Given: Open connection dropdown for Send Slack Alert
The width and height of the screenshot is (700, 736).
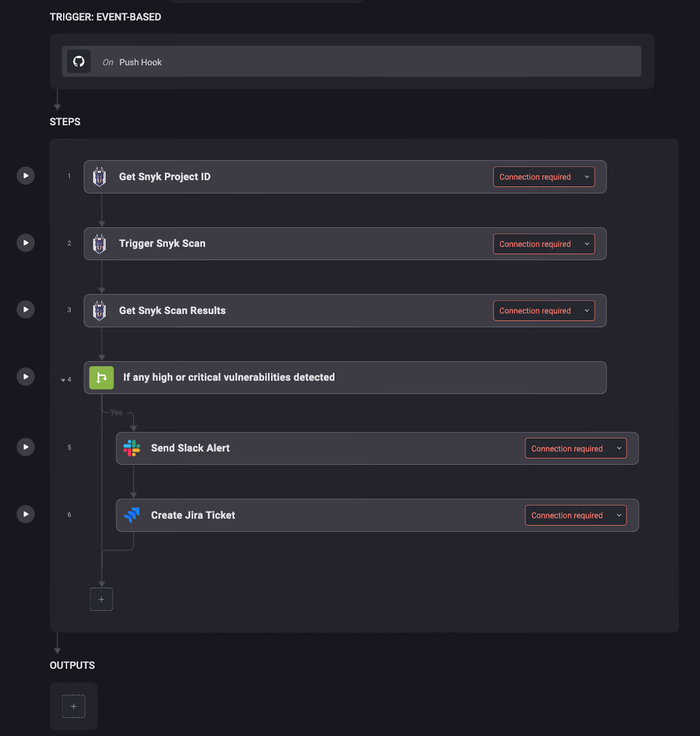Looking at the screenshot, I should click(x=576, y=448).
